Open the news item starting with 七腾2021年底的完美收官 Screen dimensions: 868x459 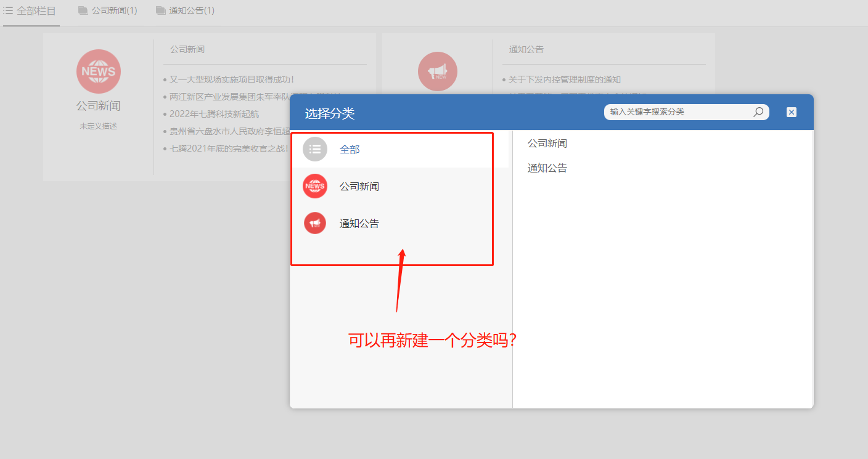point(229,148)
